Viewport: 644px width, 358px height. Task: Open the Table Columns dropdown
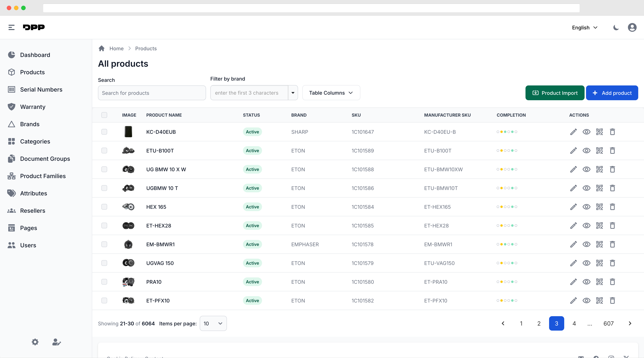[x=331, y=93]
